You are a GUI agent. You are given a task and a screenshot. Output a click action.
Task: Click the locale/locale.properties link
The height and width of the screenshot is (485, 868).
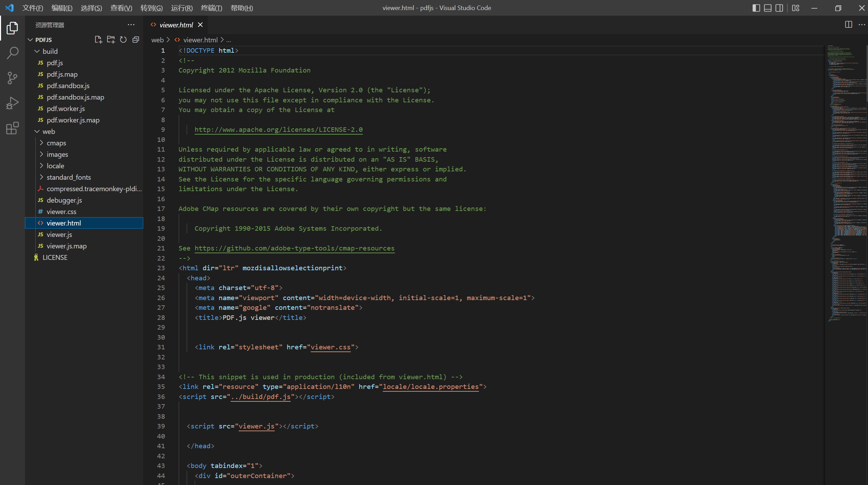(431, 386)
